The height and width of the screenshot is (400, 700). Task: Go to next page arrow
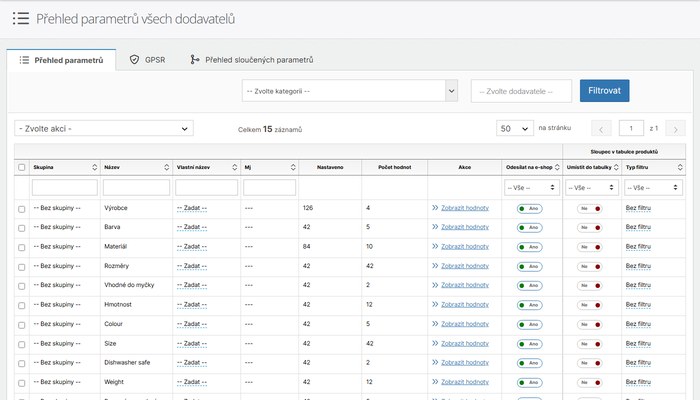675,129
